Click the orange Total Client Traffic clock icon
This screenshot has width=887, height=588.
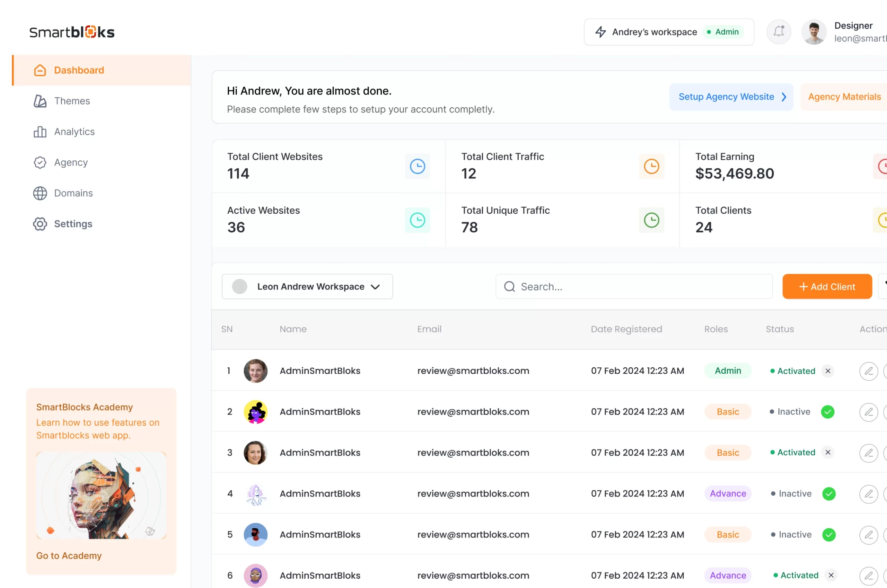[x=651, y=166]
